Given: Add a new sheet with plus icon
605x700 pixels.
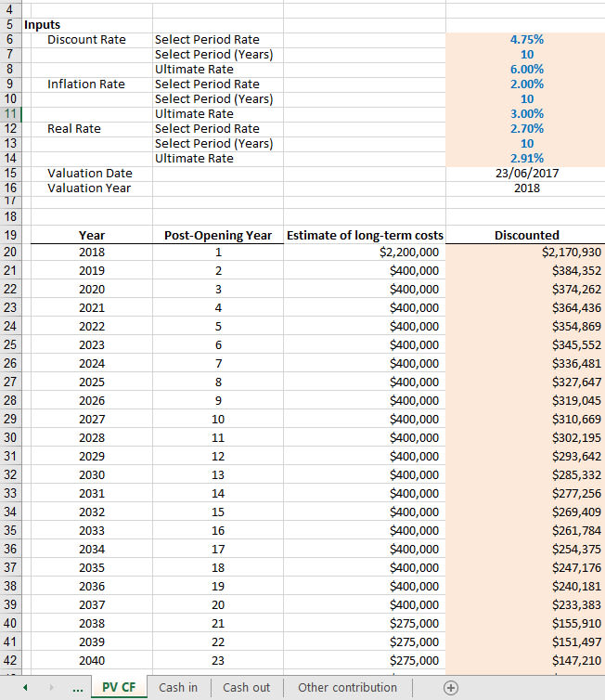Looking at the screenshot, I should (451, 688).
